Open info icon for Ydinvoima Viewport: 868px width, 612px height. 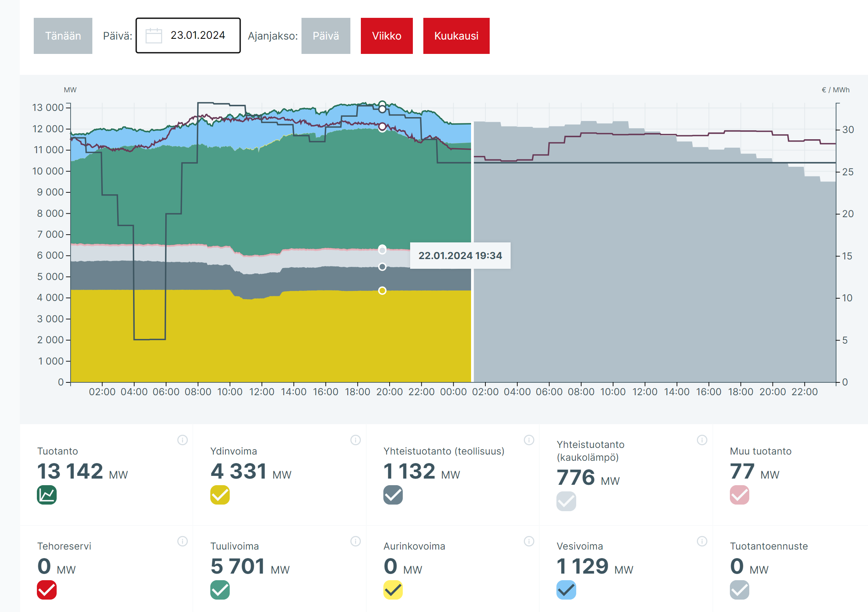point(355,440)
